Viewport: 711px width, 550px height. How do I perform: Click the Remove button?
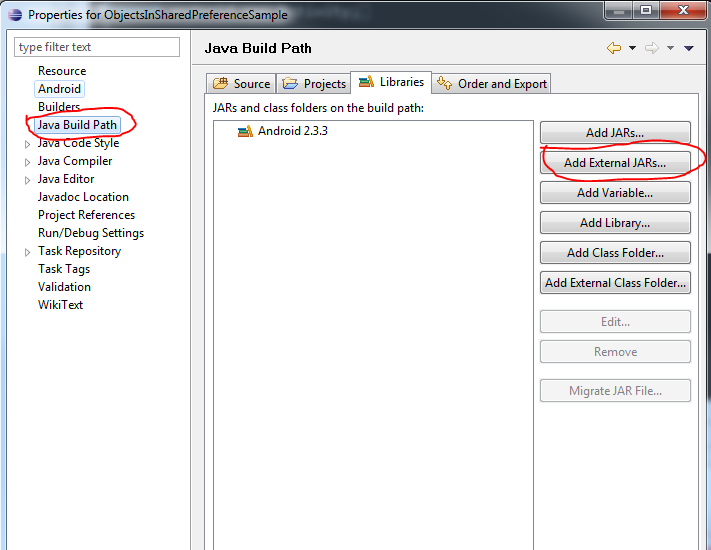615,351
